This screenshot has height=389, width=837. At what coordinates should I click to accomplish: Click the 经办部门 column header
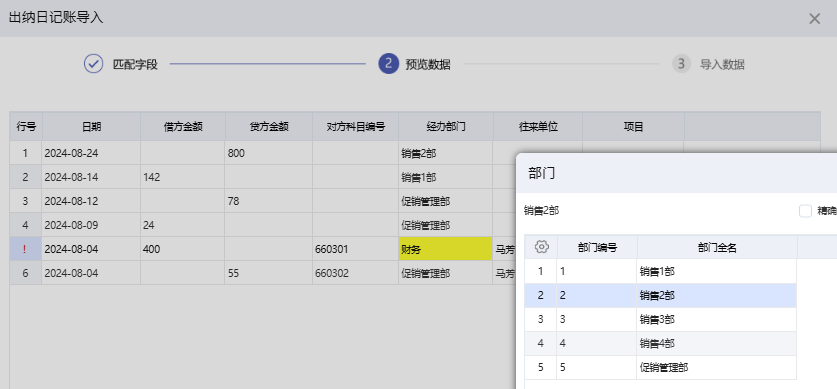click(x=446, y=126)
